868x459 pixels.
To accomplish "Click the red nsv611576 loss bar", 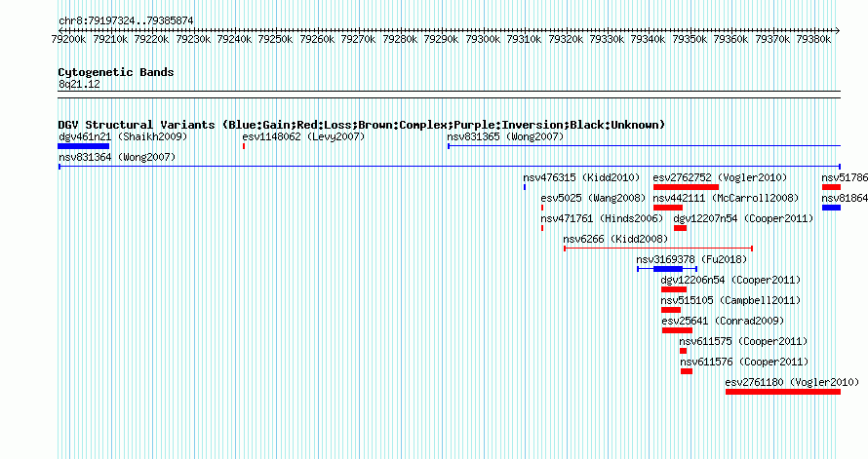I will click(x=687, y=371).
